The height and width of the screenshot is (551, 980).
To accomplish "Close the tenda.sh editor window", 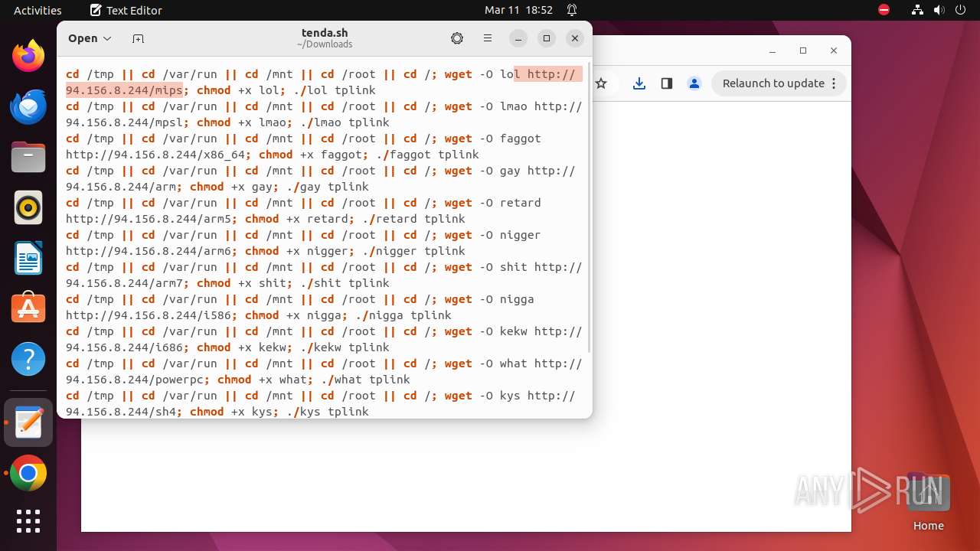I will tap(575, 38).
